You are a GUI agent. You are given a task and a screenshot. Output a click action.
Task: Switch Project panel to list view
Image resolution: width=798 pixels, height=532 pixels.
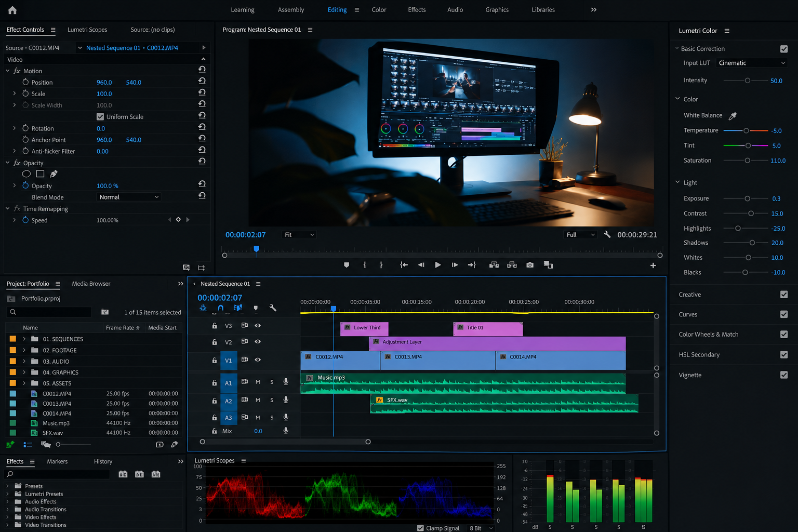point(28,445)
